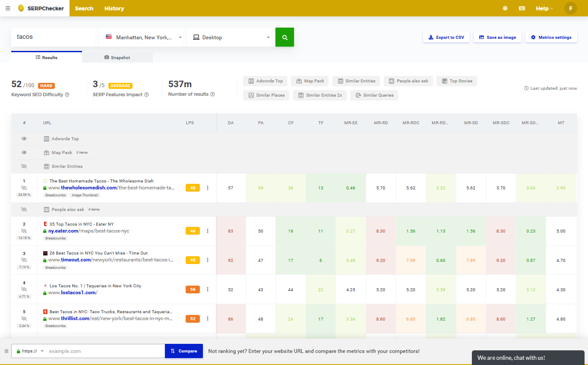The height and width of the screenshot is (365, 588).
Task: Click Export to CSV button
Action: click(x=446, y=37)
